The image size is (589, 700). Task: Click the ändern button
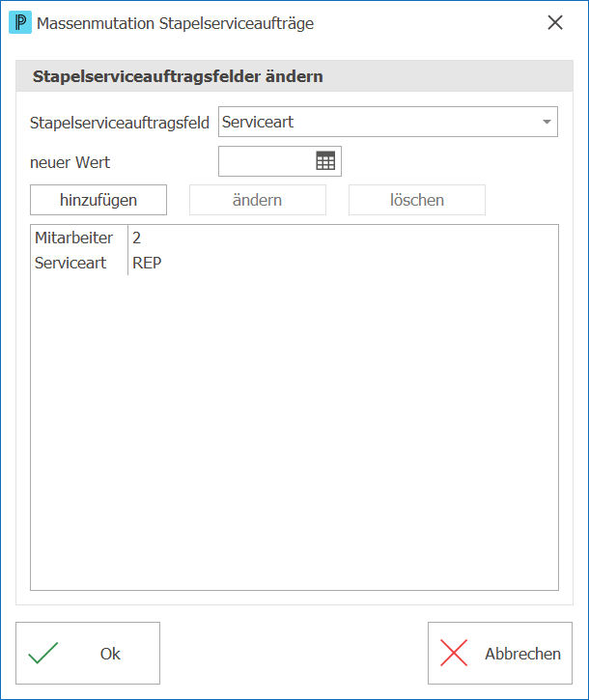(258, 200)
